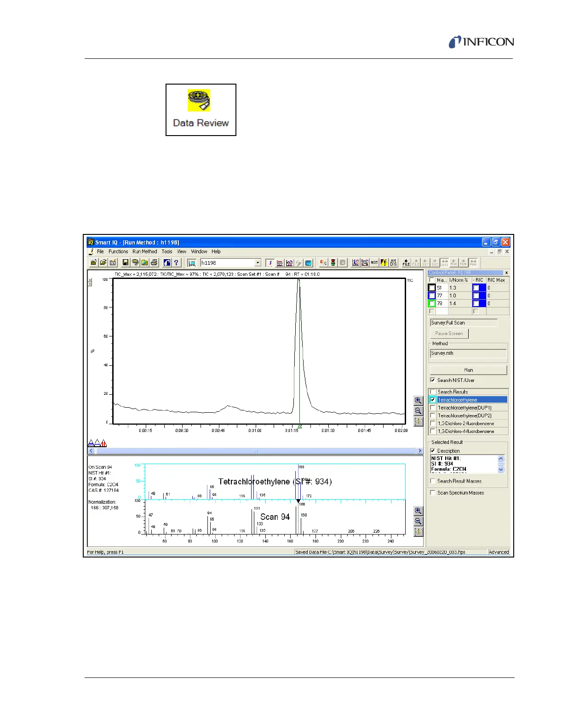Click the green scan marker at the peak

[299, 426]
